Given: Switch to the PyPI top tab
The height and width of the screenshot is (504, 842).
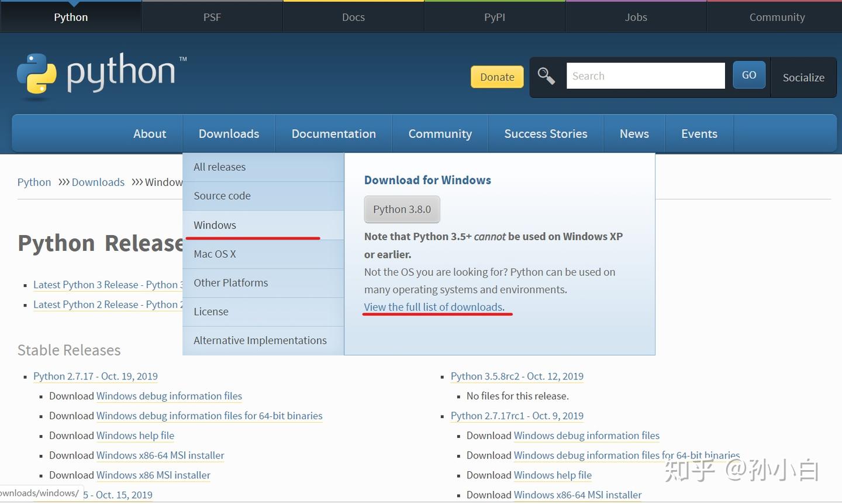Looking at the screenshot, I should click(x=495, y=17).
